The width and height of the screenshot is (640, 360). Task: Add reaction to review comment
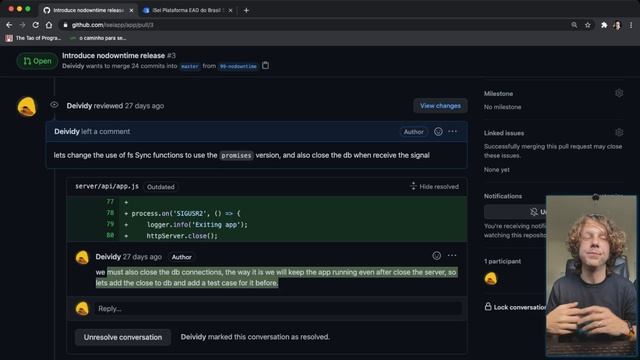coord(438,131)
